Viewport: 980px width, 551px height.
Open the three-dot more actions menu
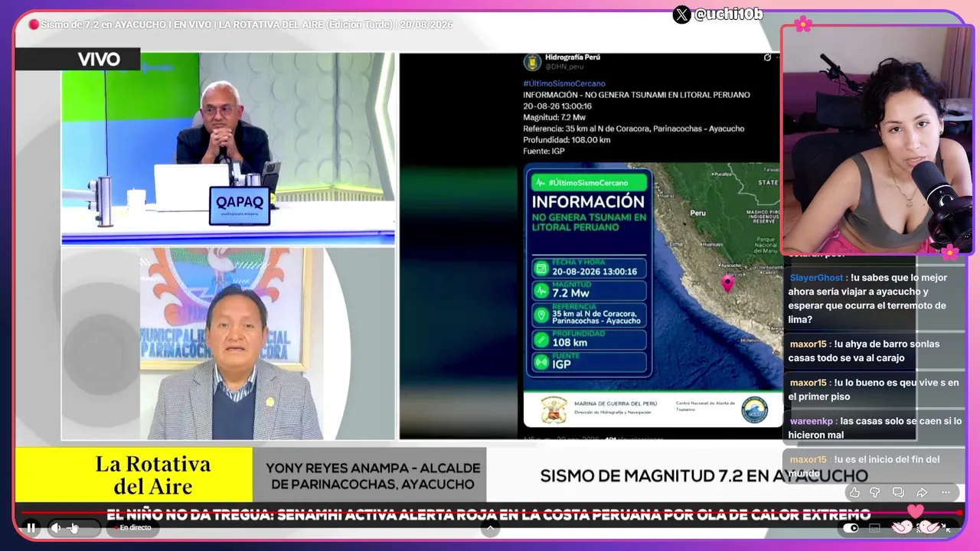[946, 492]
